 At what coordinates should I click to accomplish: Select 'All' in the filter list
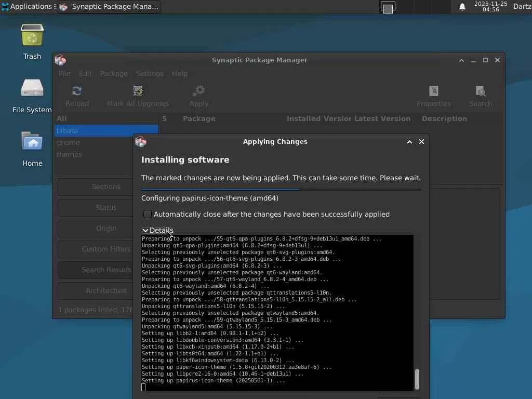pos(106,119)
